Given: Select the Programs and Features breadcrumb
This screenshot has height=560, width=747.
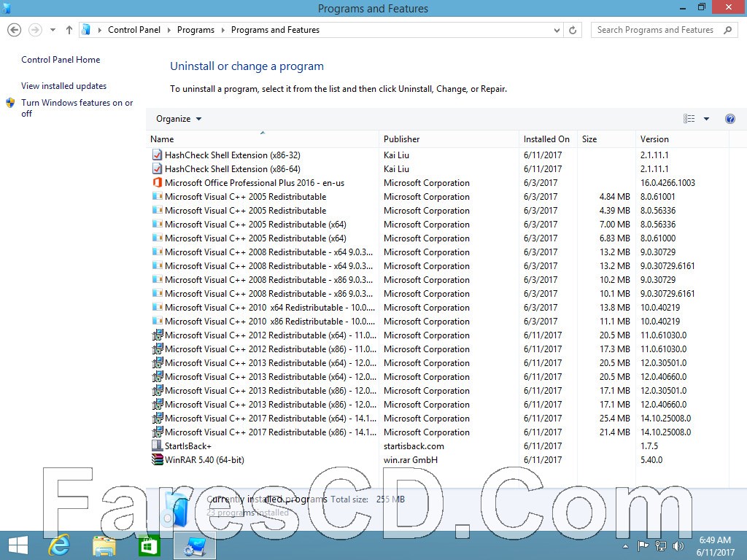Looking at the screenshot, I should 275,29.
